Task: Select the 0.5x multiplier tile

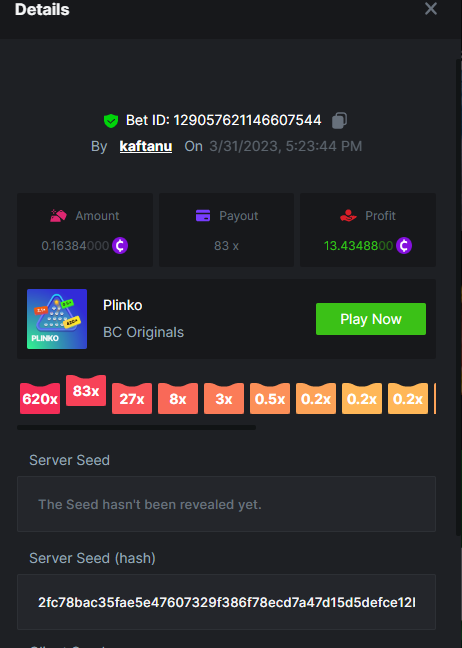Action: [270, 399]
